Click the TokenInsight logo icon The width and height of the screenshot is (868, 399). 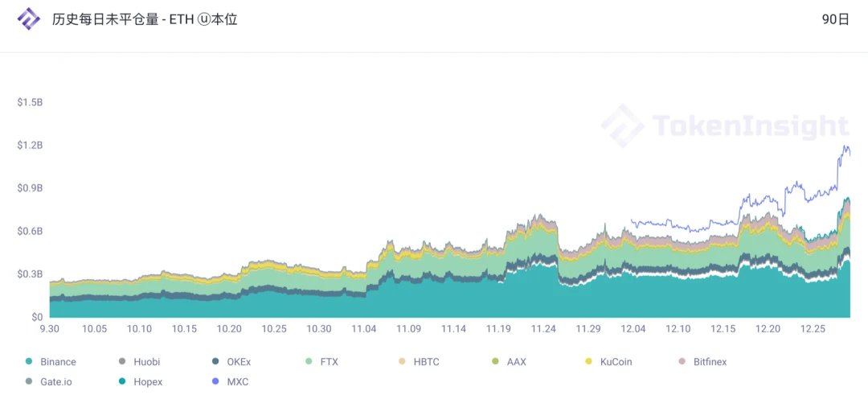click(x=29, y=19)
